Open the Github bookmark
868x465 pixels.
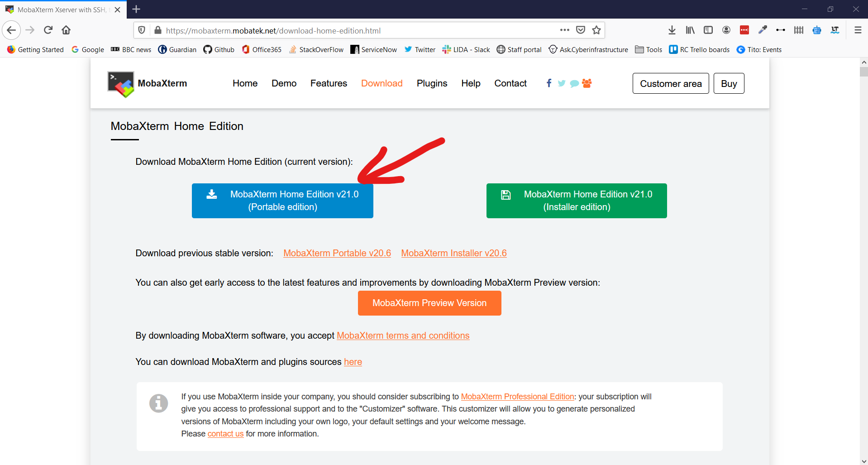click(x=219, y=50)
